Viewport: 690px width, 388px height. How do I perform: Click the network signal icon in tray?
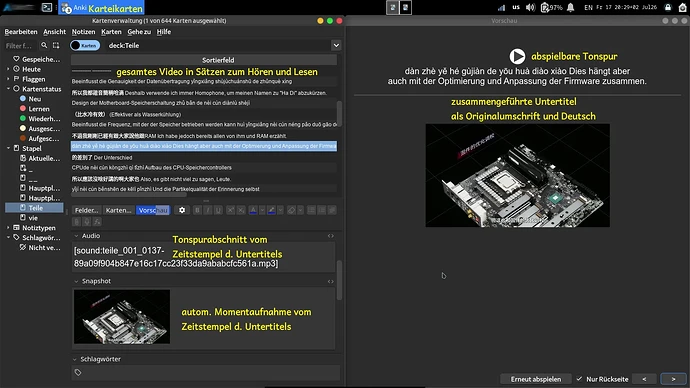point(502,7)
